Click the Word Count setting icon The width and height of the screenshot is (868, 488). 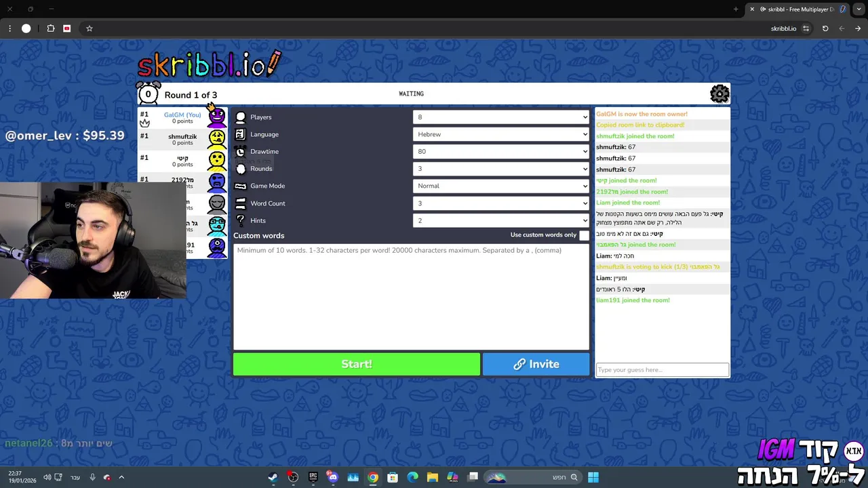click(x=240, y=203)
